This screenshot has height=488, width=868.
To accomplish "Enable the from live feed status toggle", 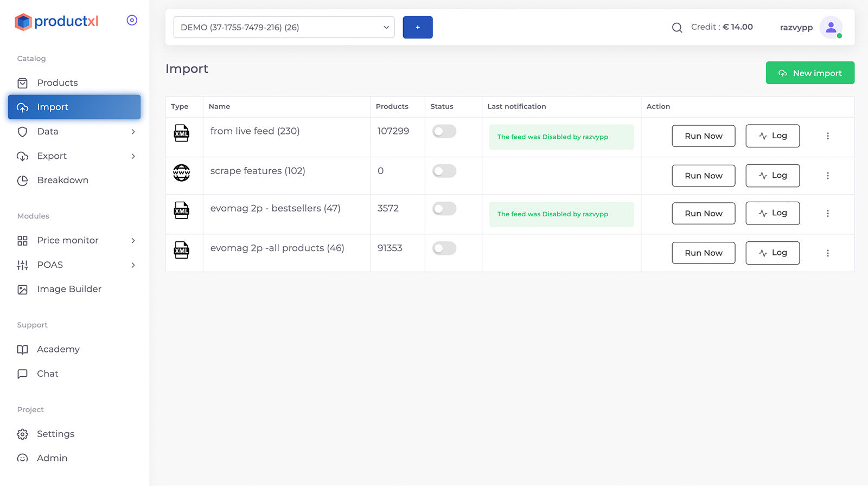I will tap(444, 131).
